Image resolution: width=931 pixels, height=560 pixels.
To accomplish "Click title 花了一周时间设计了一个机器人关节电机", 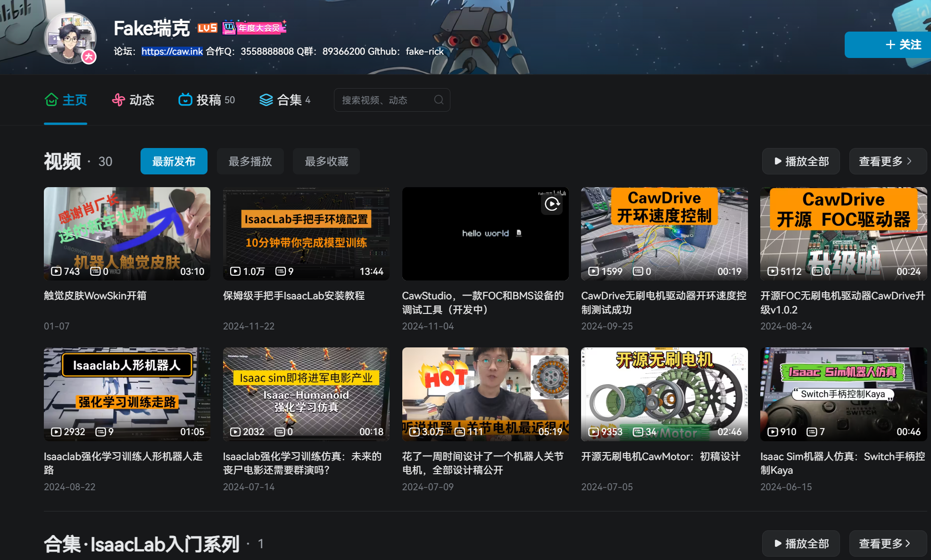I will click(483, 463).
